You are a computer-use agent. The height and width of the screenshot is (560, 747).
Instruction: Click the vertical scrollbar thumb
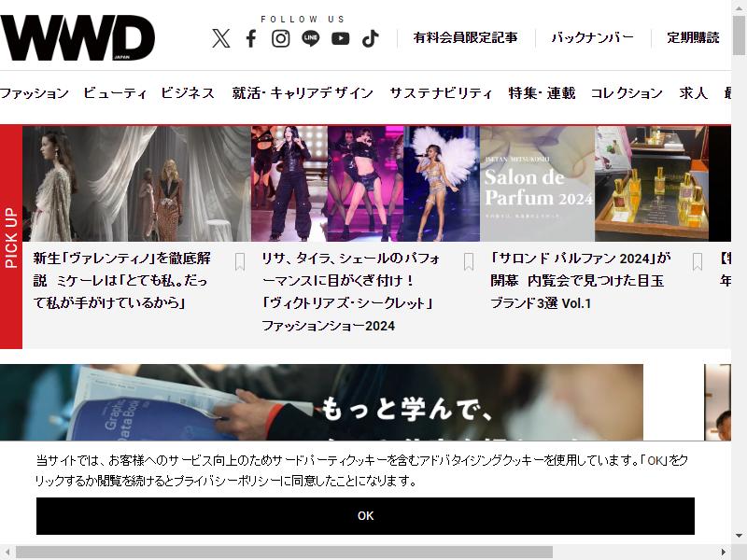pos(739,35)
